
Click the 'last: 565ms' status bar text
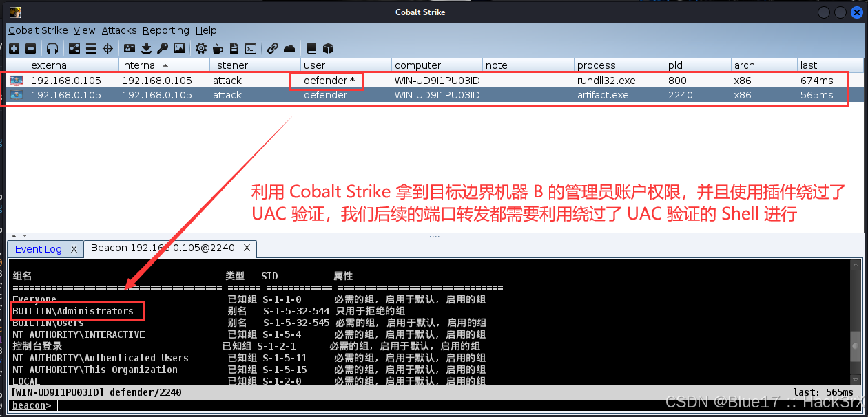point(823,392)
